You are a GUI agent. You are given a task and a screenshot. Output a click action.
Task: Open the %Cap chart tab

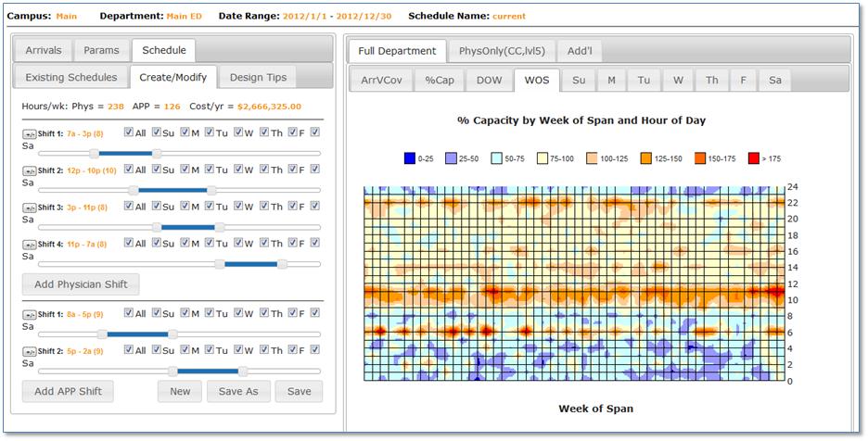pyautogui.click(x=440, y=81)
